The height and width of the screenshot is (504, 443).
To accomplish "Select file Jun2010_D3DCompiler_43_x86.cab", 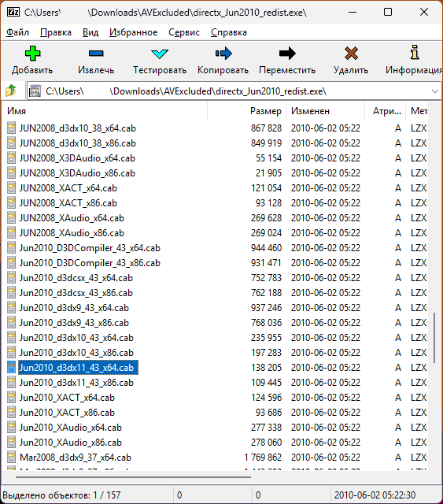I will point(90,262).
